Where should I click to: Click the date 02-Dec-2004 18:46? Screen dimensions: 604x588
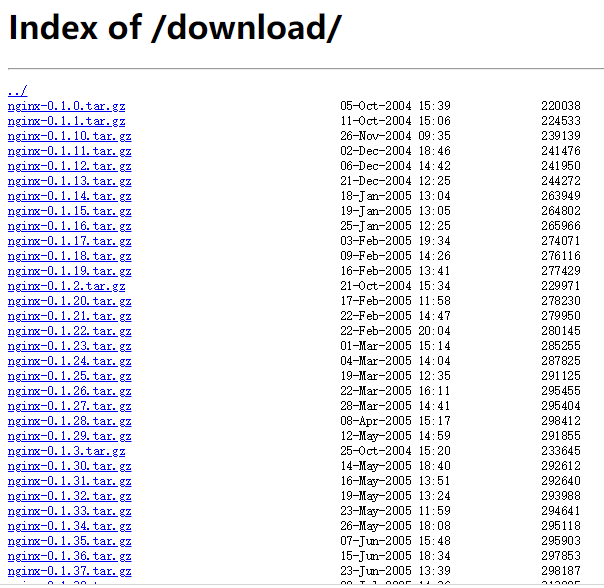tap(395, 151)
